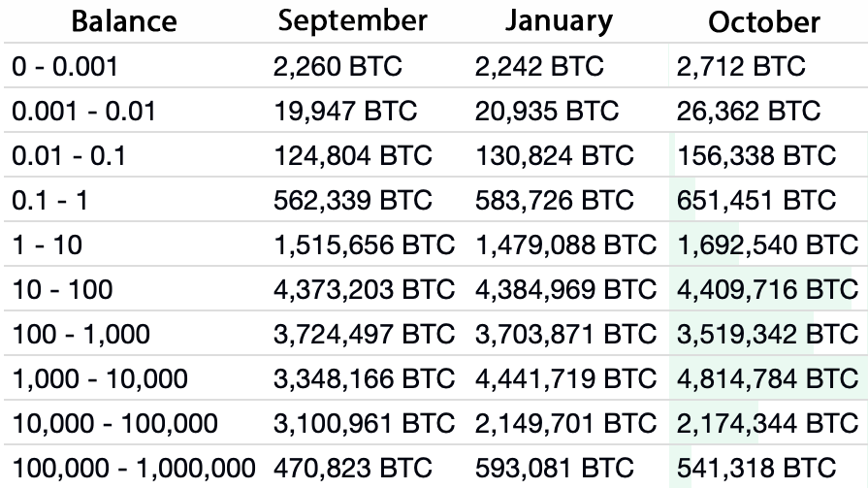Click the October column header
The width and height of the screenshot is (868, 489).
[x=764, y=22]
